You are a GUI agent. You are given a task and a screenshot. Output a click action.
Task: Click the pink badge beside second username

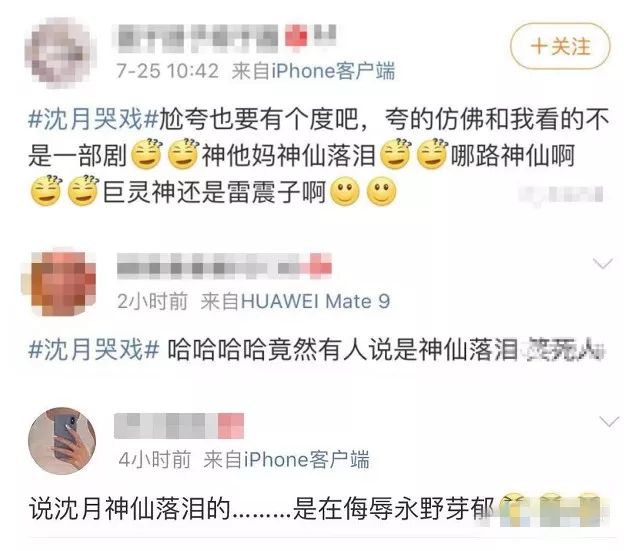pyautogui.click(x=321, y=266)
